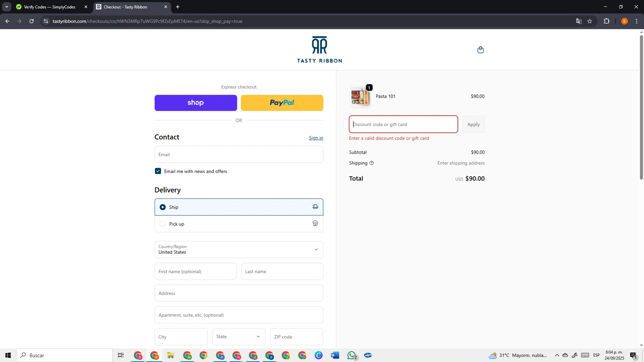644x362 pixels.
Task: Pay with the PayPal express button
Action: click(x=282, y=103)
